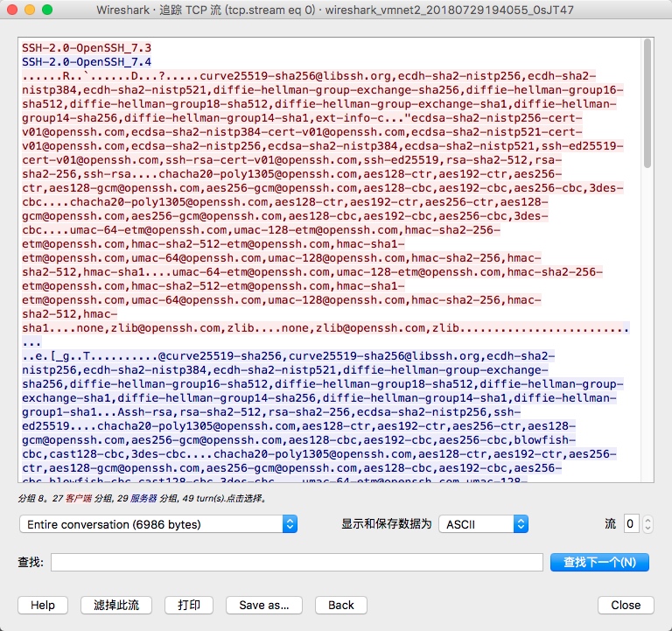
Task: Open Help for the stream dialog
Action: point(43,605)
